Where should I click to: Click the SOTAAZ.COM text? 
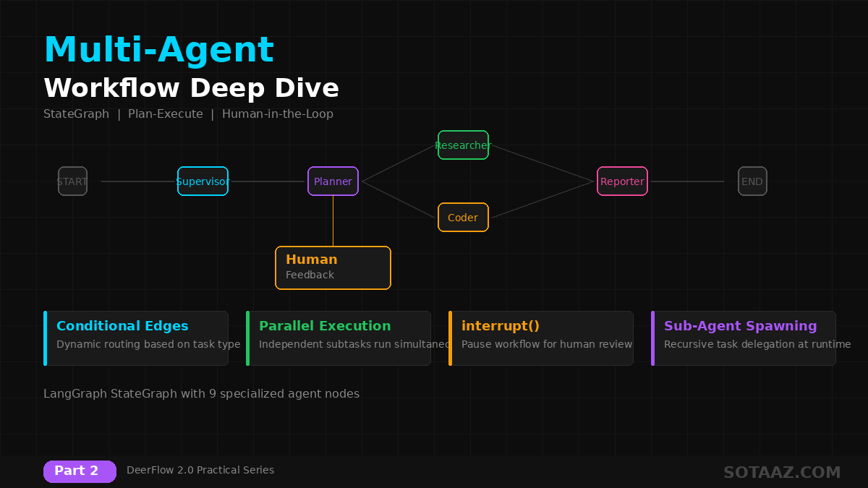782,473
